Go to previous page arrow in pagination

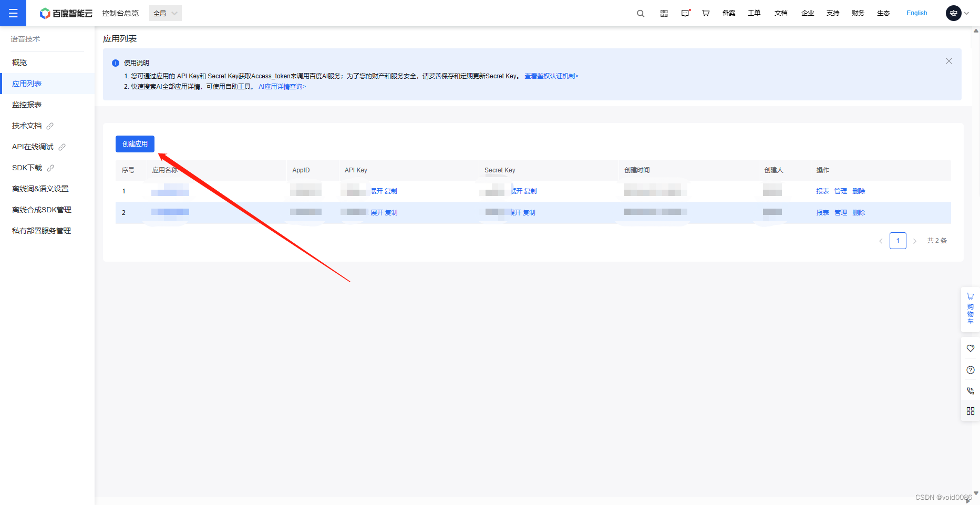pyautogui.click(x=881, y=241)
